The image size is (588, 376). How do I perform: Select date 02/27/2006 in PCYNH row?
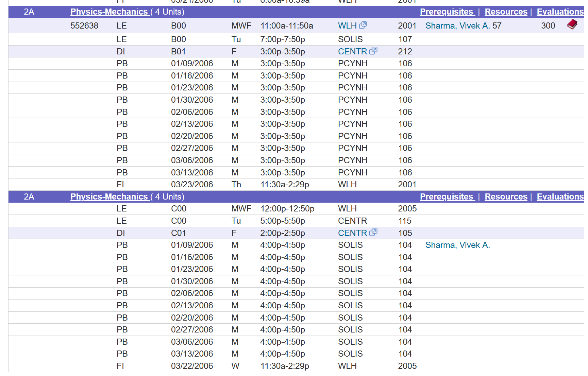point(192,148)
